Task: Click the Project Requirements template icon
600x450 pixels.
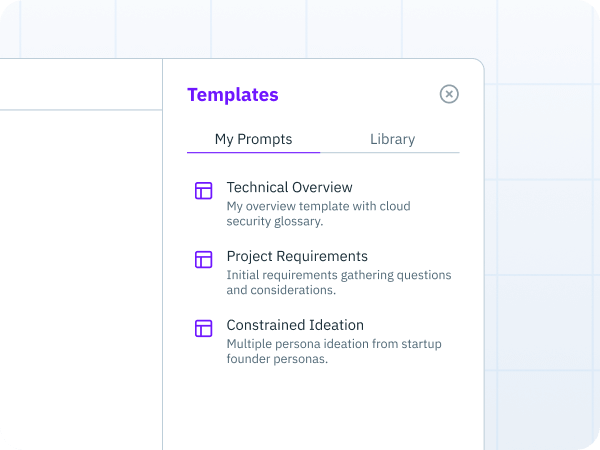Action: pos(204,259)
